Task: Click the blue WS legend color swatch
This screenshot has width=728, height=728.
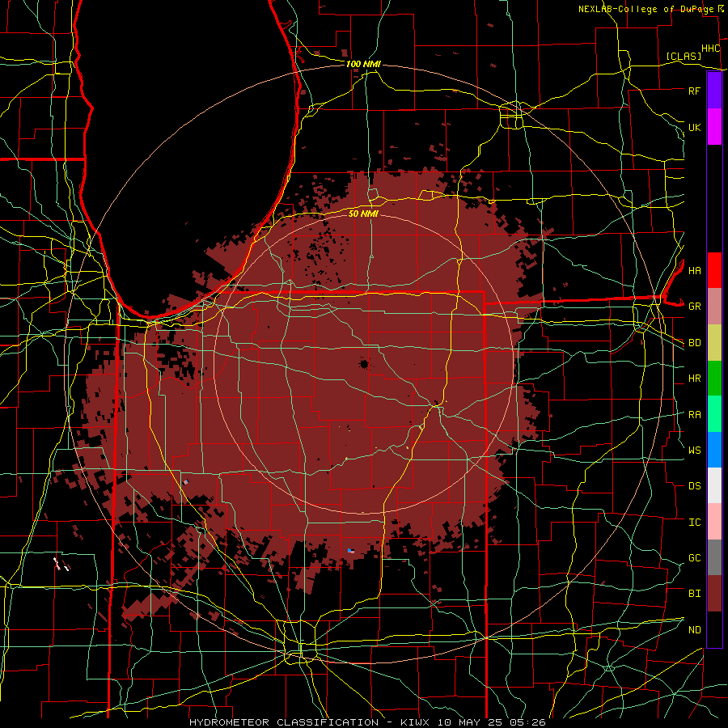Action: [x=714, y=450]
